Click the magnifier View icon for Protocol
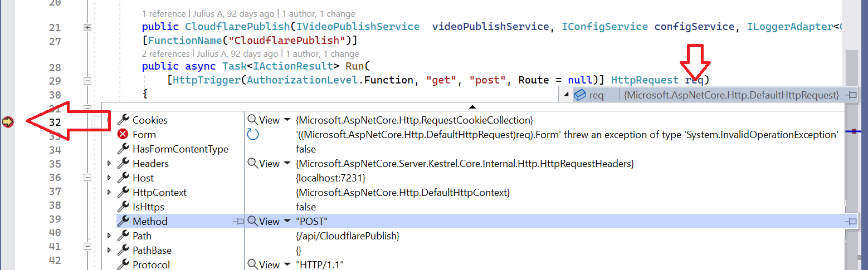 click(253, 265)
